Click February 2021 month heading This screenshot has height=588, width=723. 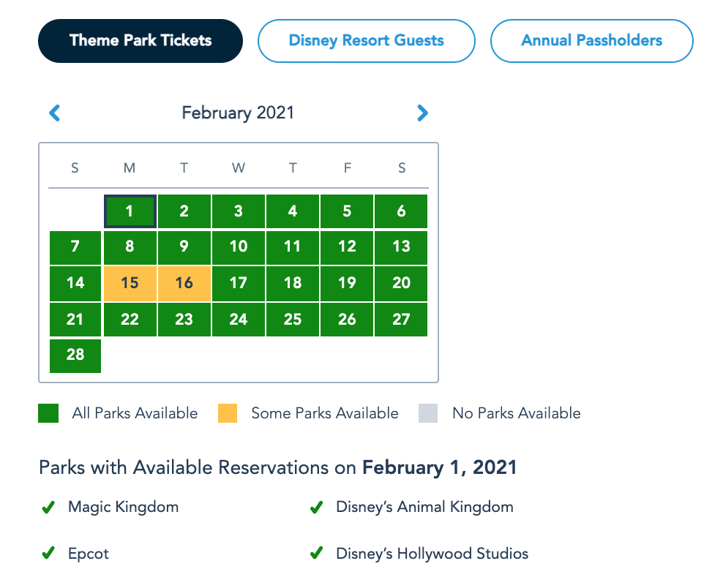(x=238, y=113)
